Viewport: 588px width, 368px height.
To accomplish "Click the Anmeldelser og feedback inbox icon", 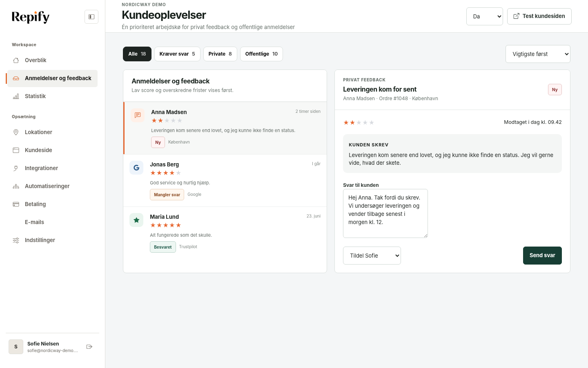I will click(16, 78).
